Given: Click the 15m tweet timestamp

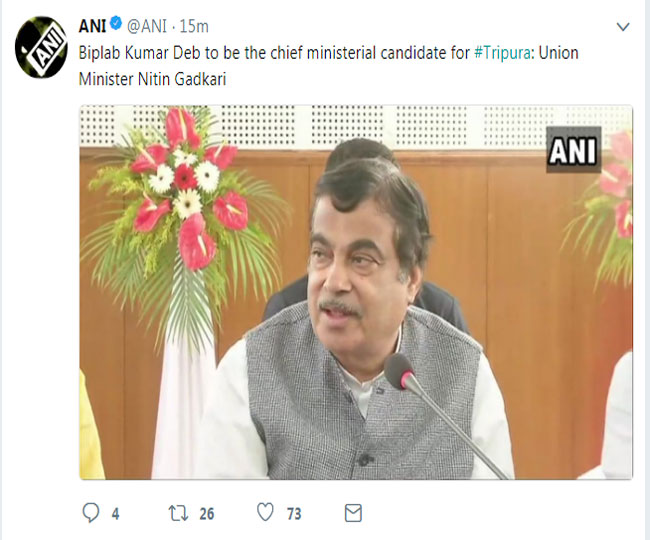Looking at the screenshot, I should pos(197,23).
